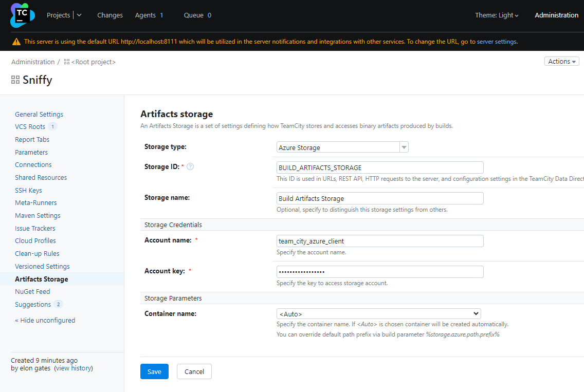Click the Storage ID help question icon
The width and height of the screenshot is (584, 392).
point(190,166)
